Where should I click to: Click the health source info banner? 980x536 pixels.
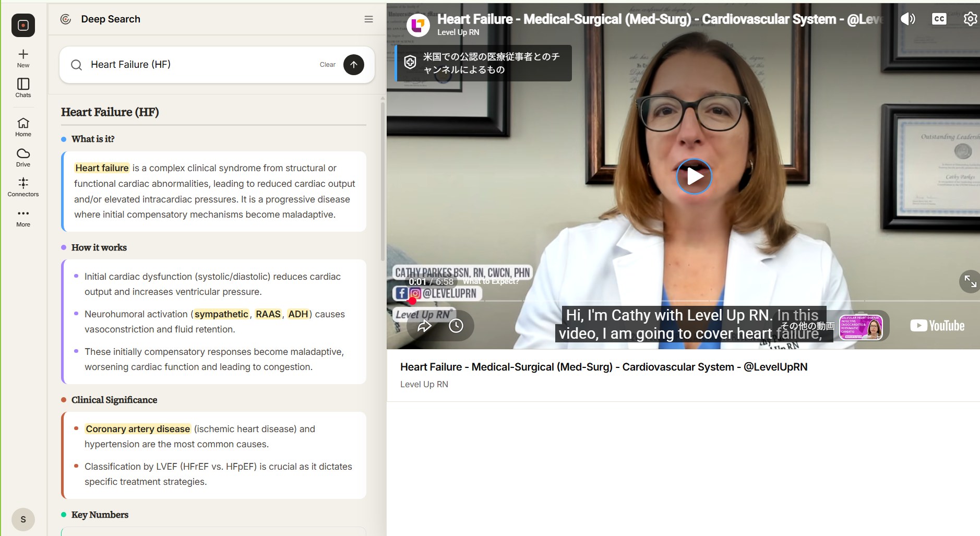484,63
